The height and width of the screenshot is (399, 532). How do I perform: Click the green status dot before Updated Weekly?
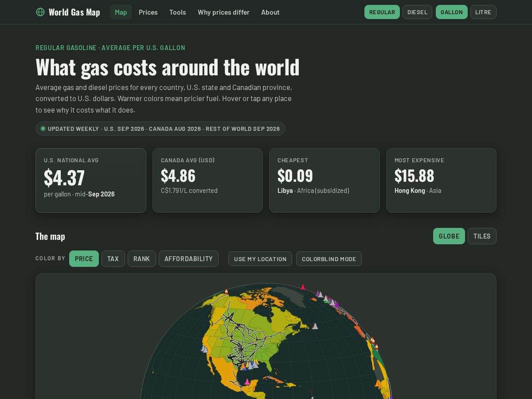tap(43, 129)
